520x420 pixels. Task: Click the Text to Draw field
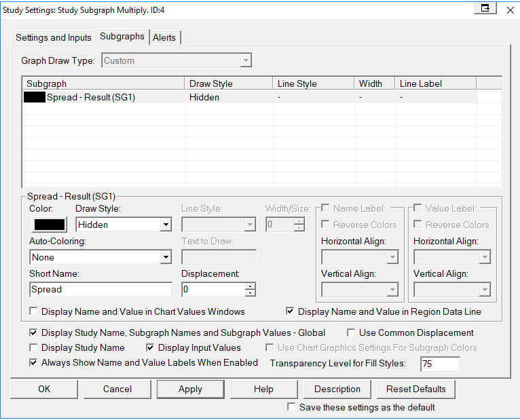pos(219,257)
